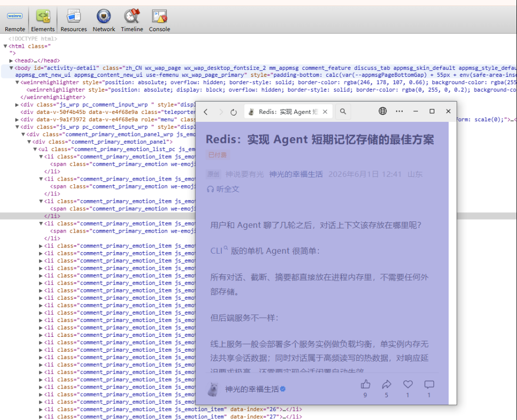Viewport: 517px width, 420px height.
Task: Expand the li with data-index="26"
Action: pyautogui.click(x=41, y=409)
